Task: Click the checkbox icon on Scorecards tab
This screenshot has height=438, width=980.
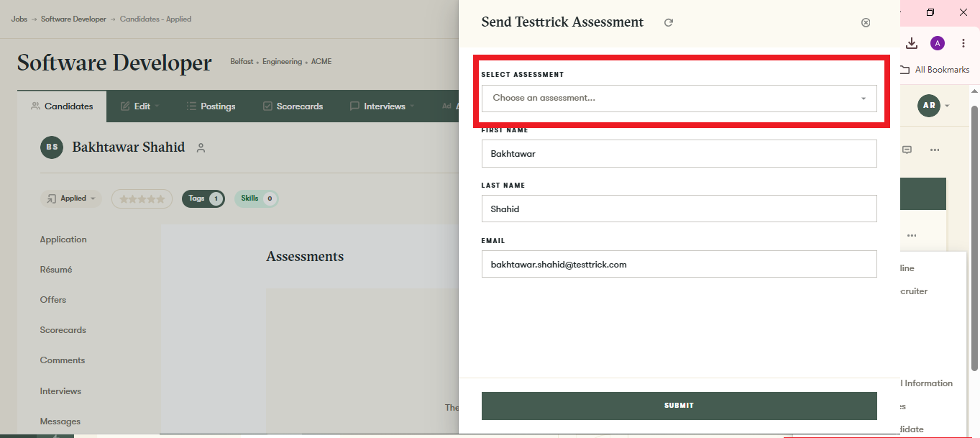Action: [267, 106]
